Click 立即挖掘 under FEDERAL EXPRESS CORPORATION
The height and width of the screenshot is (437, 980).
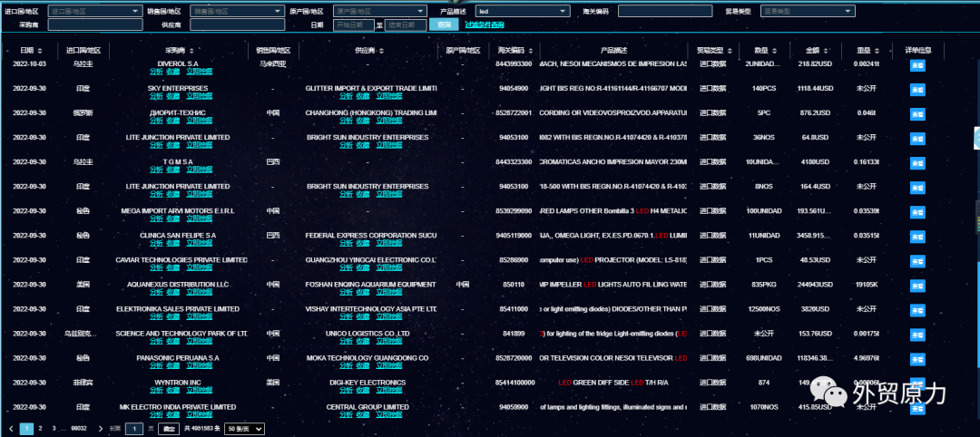tap(388, 244)
